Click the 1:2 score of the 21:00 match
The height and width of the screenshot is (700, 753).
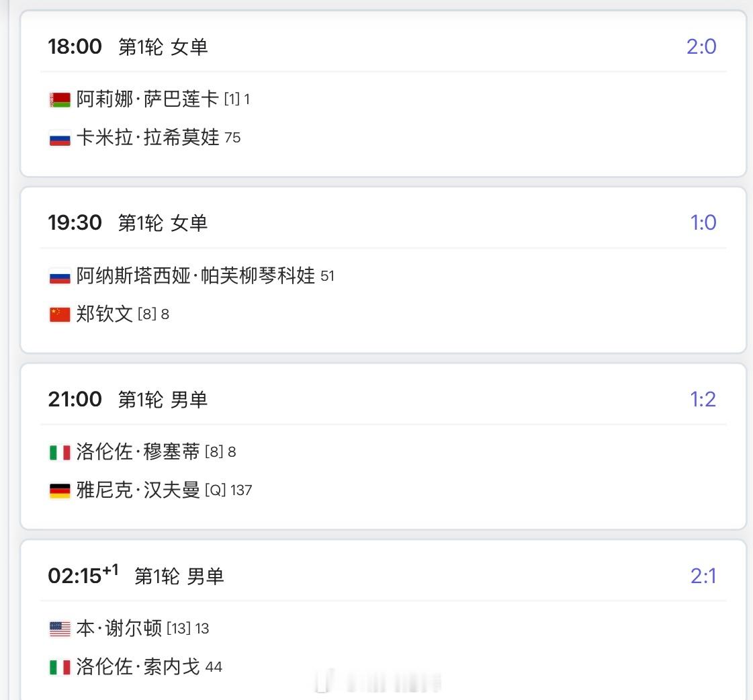[x=703, y=399]
